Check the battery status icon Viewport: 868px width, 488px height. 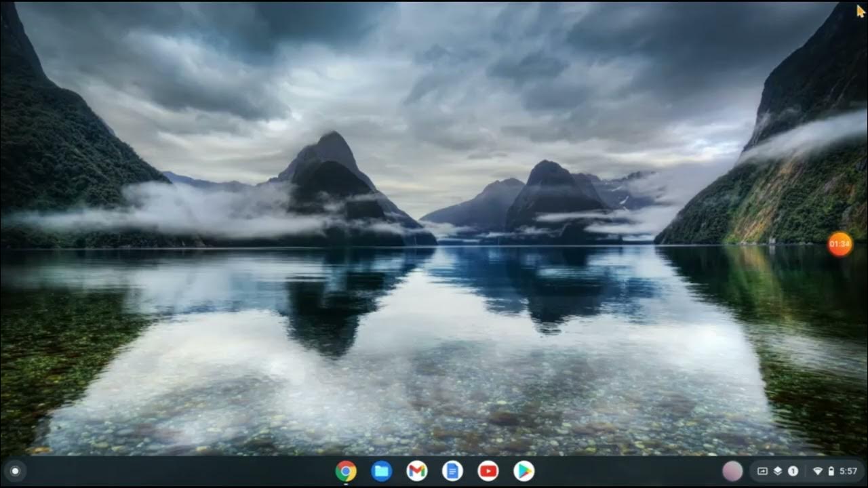pos(831,471)
